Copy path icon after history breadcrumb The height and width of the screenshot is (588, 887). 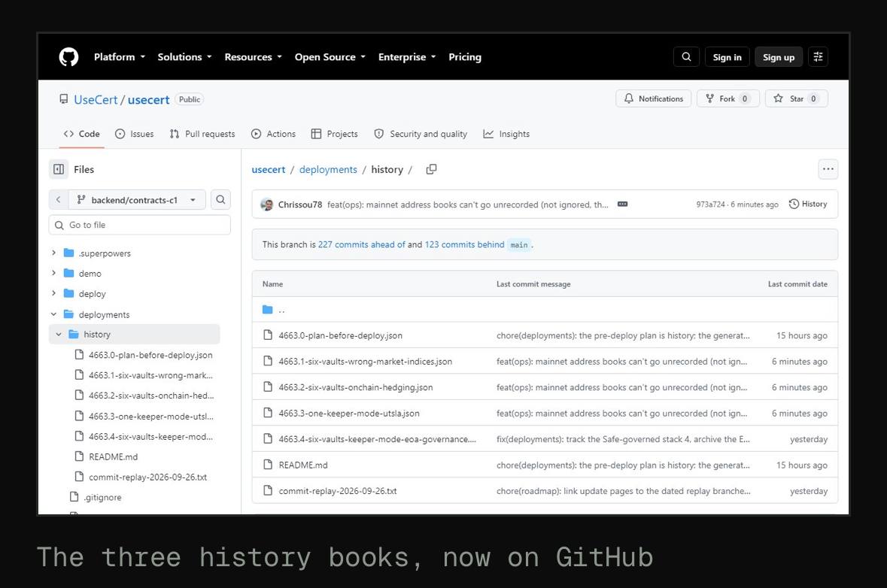click(x=431, y=169)
